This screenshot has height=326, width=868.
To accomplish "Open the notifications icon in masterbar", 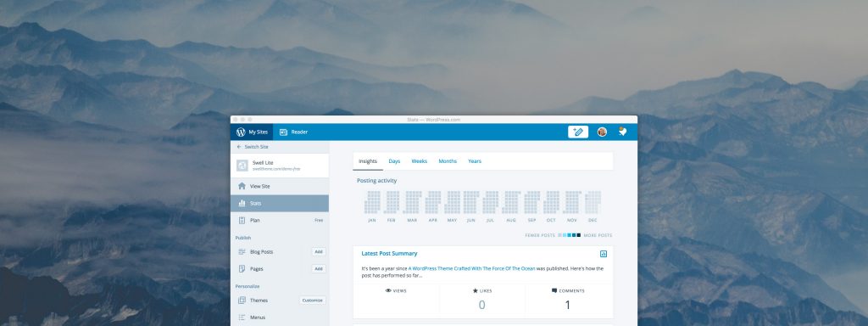I will point(623,132).
